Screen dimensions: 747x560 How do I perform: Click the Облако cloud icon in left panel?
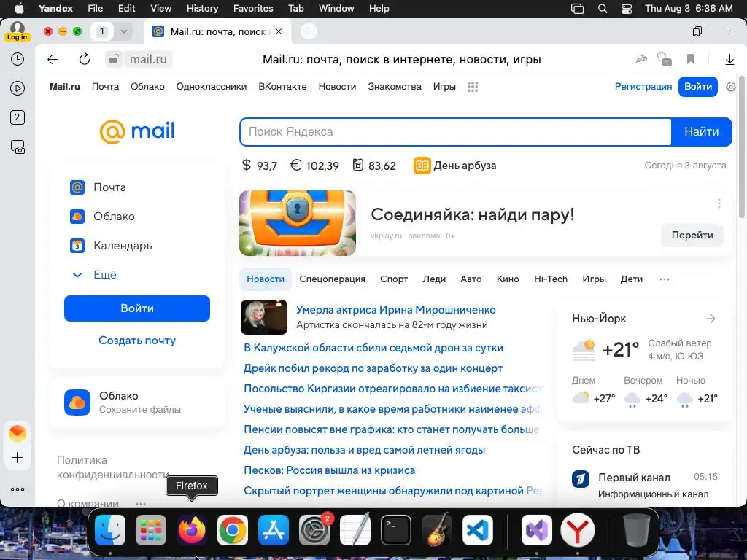pos(77,217)
